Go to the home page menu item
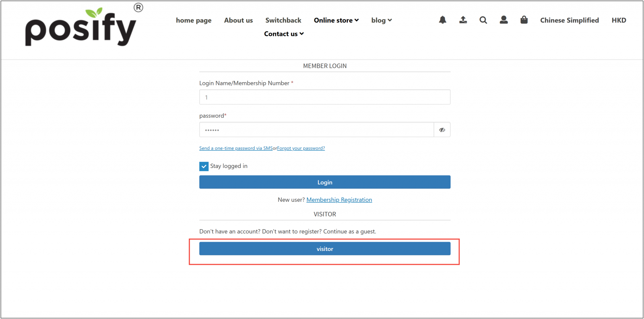This screenshot has height=319, width=644. tap(194, 20)
